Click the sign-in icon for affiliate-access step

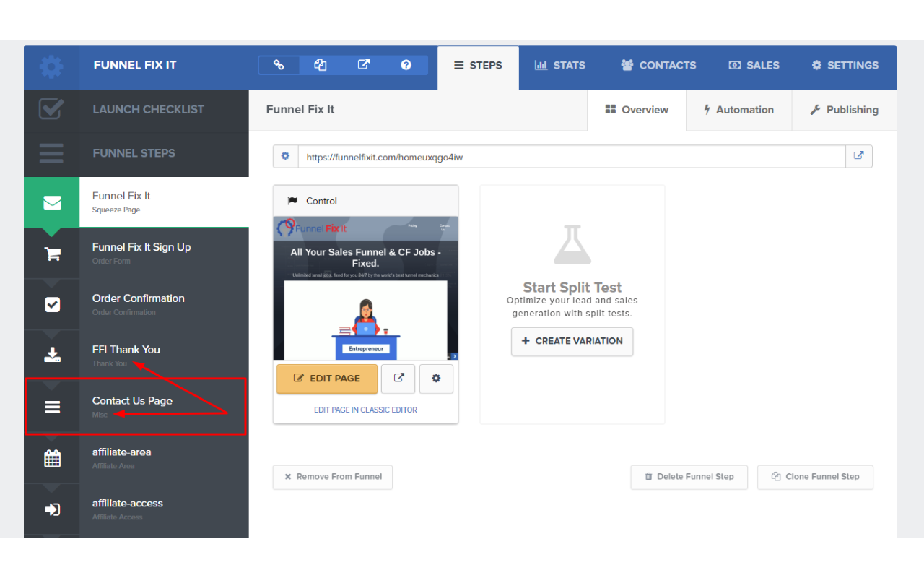[52, 509]
